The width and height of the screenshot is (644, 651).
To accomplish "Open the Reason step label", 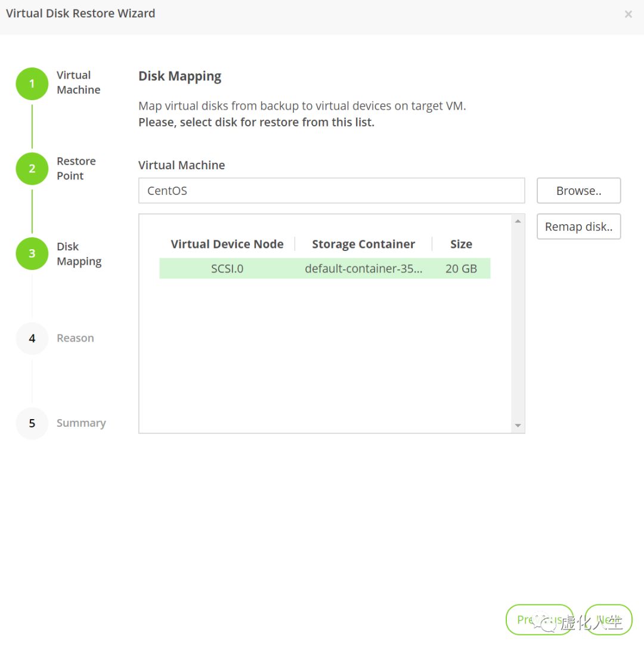I will [75, 338].
